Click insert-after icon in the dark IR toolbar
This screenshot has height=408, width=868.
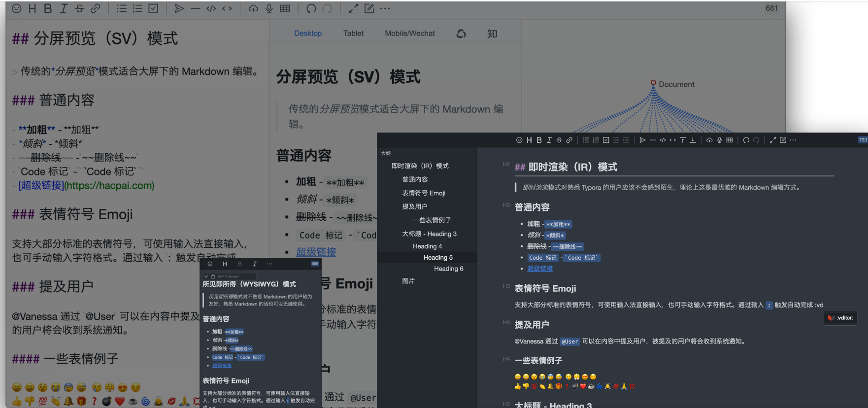point(693,140)
